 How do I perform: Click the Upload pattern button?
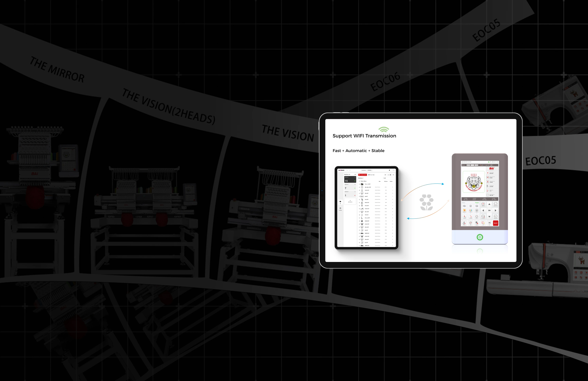tap(363, 175)
